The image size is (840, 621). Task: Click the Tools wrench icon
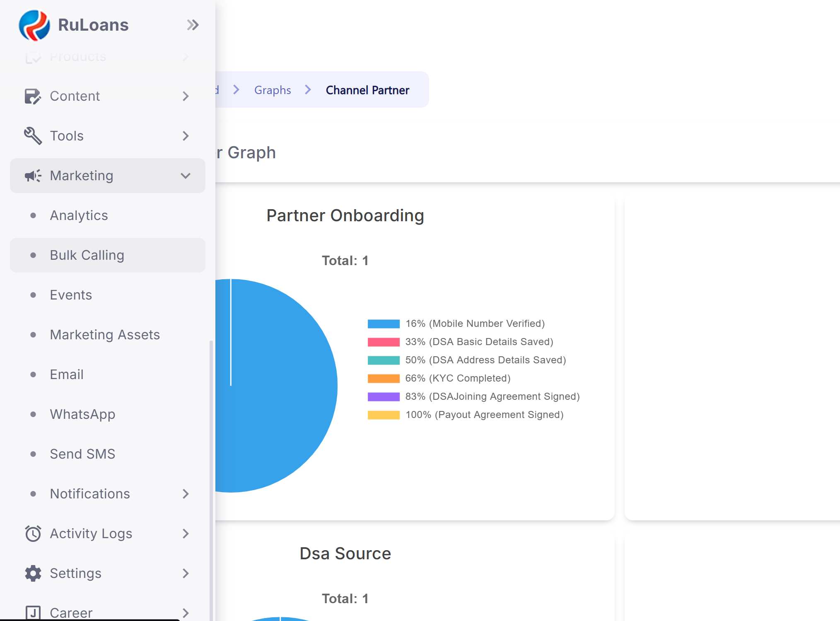point(33,136)
